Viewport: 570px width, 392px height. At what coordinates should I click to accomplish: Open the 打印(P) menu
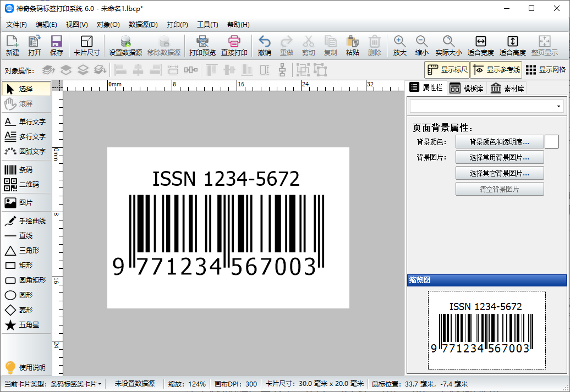click(177, 25)
